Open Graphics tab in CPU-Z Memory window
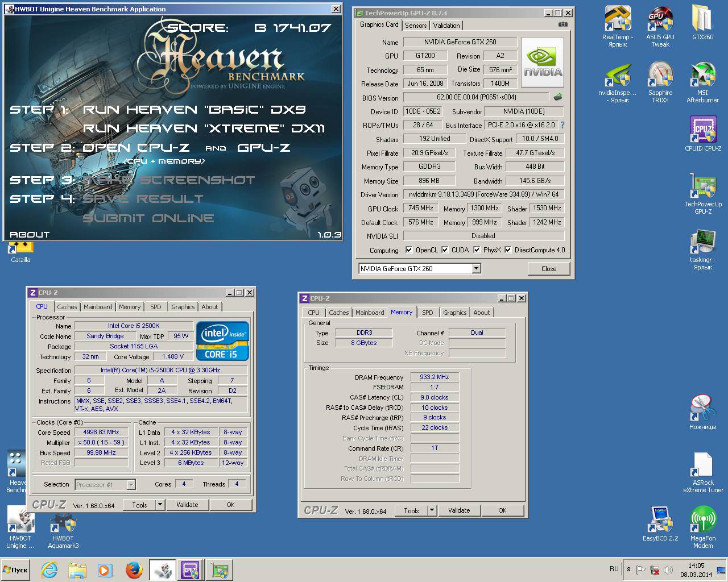The height and width of the screenshot is (582, 728). pos(455,313)
